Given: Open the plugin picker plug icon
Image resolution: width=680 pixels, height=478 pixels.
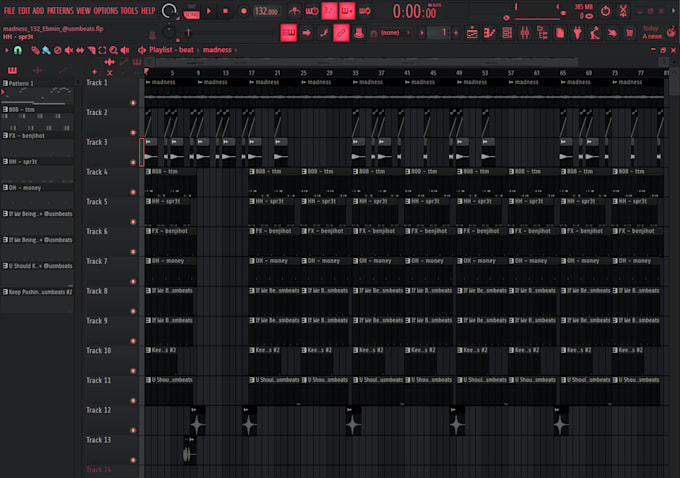Looking at the screenshot, I should (577, 33).
